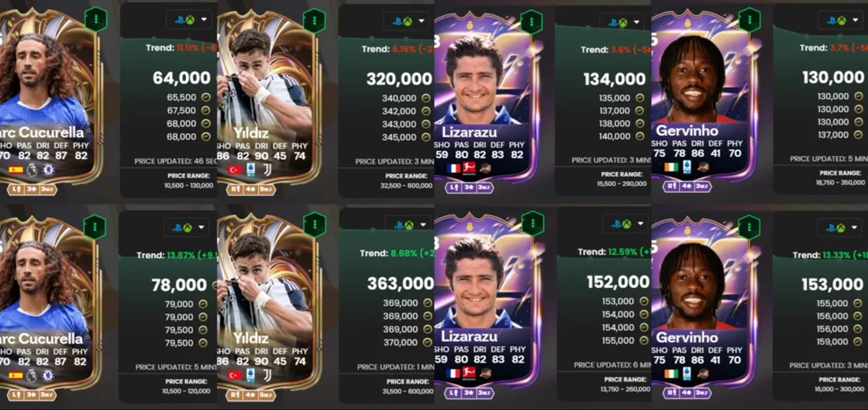
Task: Open green hexagon menu on bottom Gervinho card
Action: coord(749,228)
